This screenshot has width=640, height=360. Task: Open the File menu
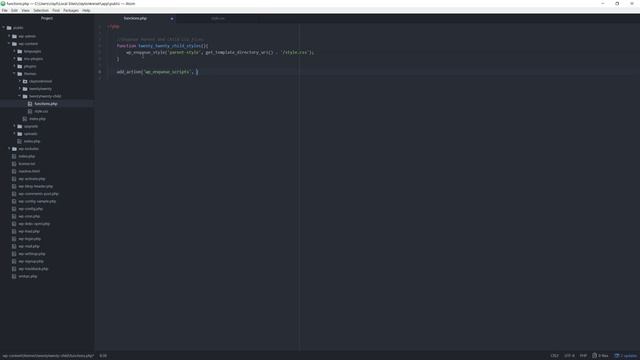tap(4, 10)
